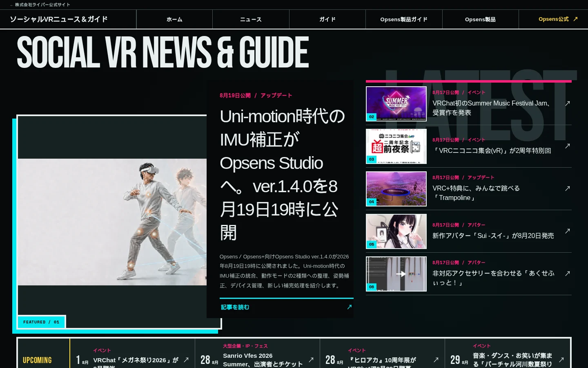Open the ホーム nav item

tap(174, 19)
